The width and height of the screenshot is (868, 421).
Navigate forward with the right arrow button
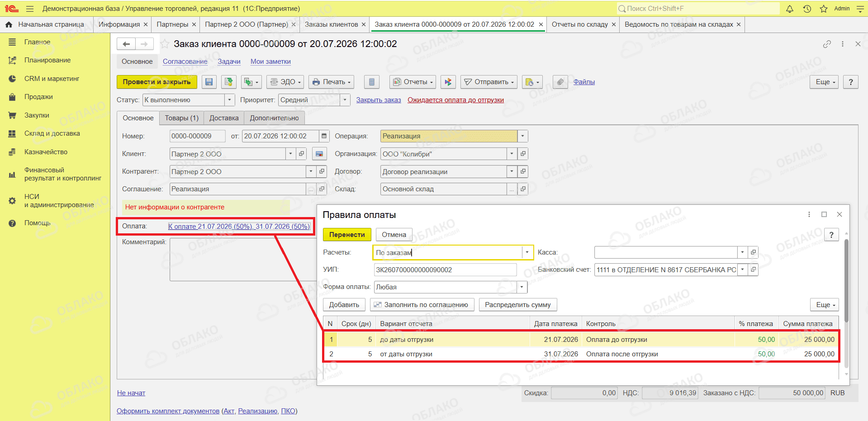pos(144,44)
